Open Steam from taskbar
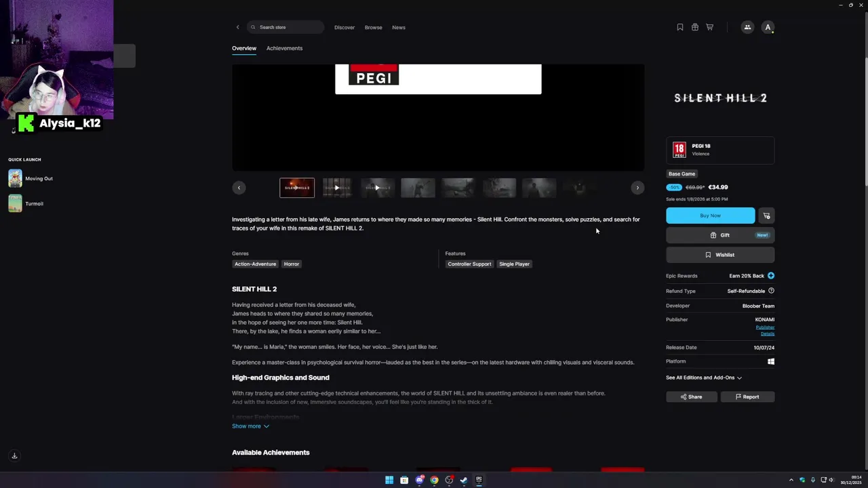 464,480
